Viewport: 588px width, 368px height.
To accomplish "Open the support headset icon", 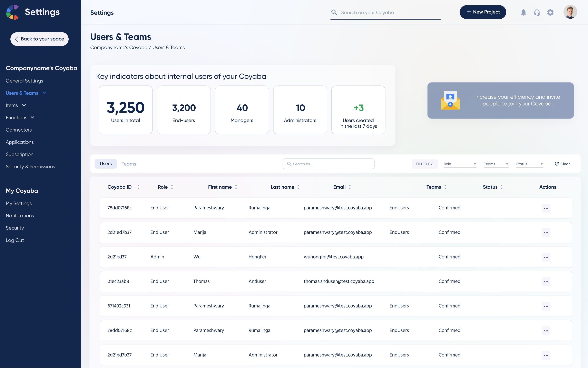I will (x=537, y=12).
